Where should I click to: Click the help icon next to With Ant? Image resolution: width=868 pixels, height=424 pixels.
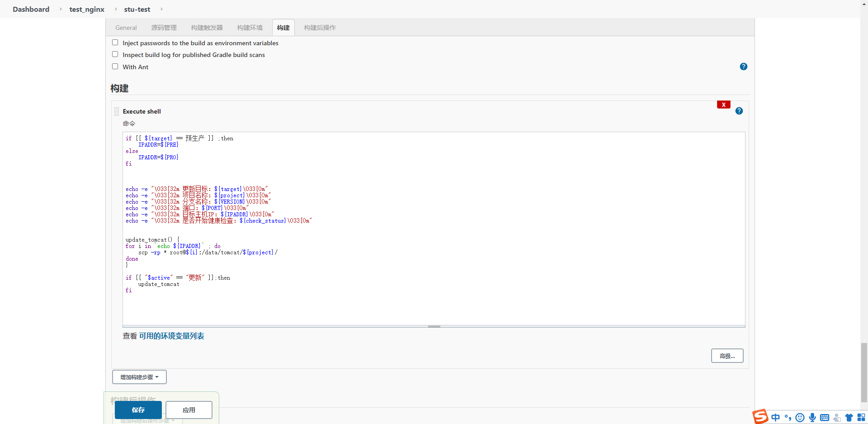pos(744,67)
